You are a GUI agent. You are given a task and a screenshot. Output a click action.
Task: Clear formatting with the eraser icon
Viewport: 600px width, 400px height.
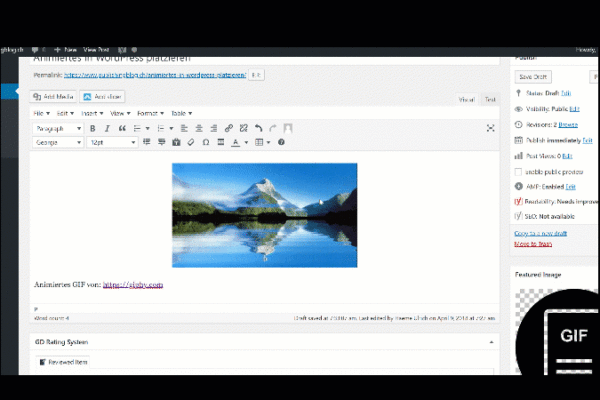191,142
